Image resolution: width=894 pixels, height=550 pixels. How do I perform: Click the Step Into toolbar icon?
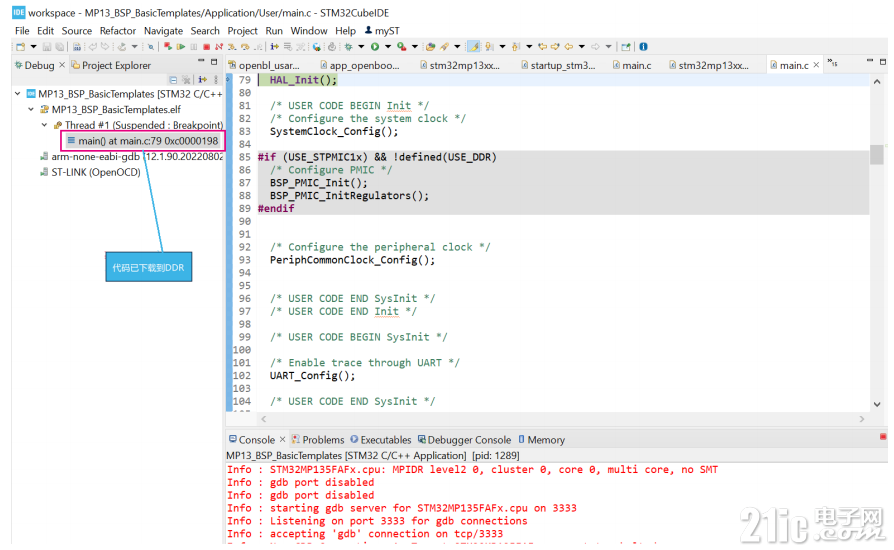tap(232, 47)
